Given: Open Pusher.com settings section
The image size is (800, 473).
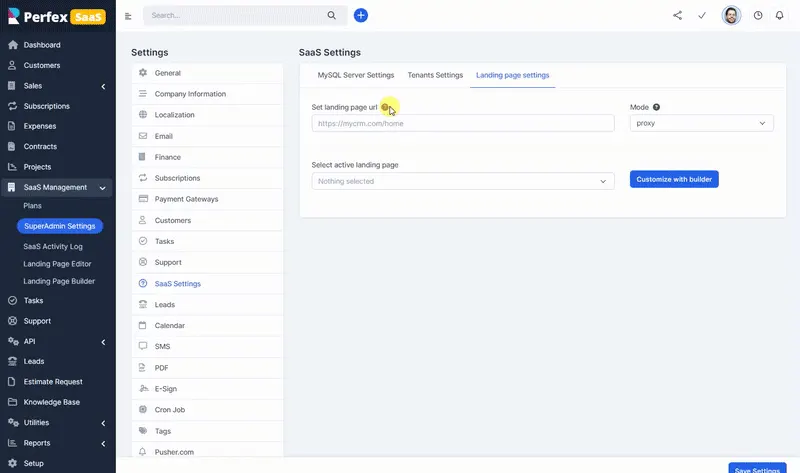Looking at the screenshot, I should (207, 452).
